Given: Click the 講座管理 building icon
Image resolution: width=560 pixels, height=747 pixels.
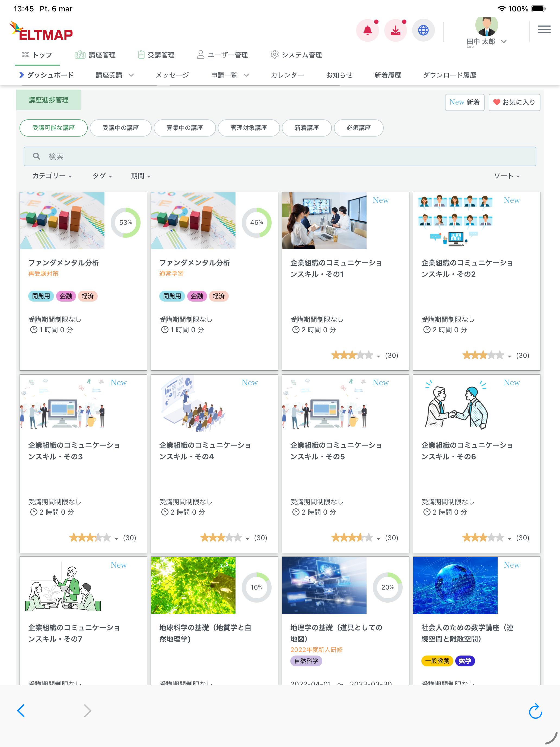Looking at the screenshot, I should pos(80,55).
